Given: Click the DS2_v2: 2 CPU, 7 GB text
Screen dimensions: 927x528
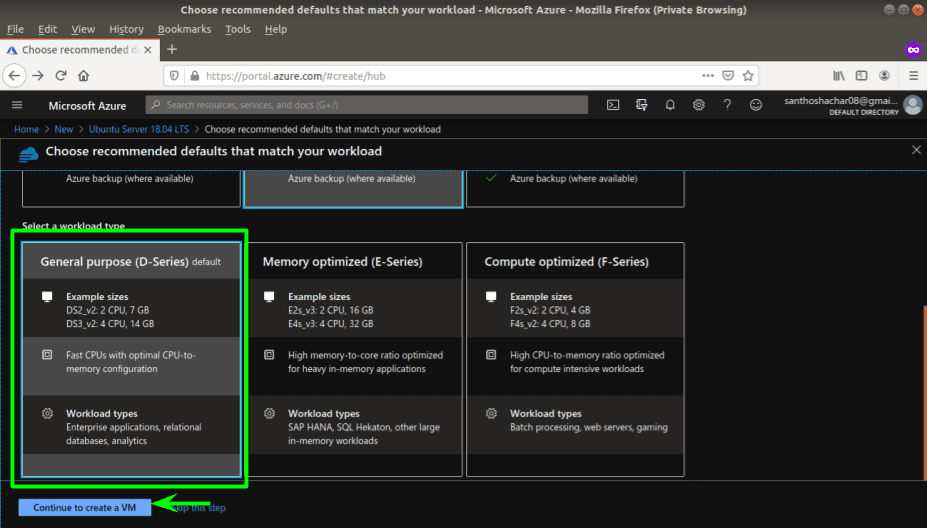Looking at the screenshot, I should point(108,310).
